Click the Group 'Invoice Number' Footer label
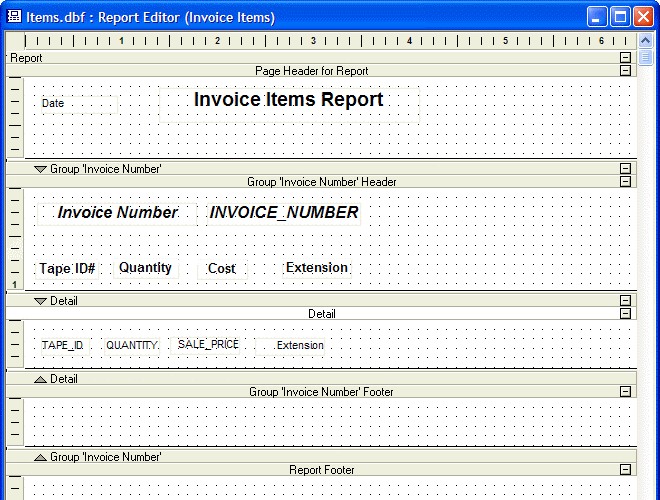The image size is (660, 500). (x=321, y=392)
